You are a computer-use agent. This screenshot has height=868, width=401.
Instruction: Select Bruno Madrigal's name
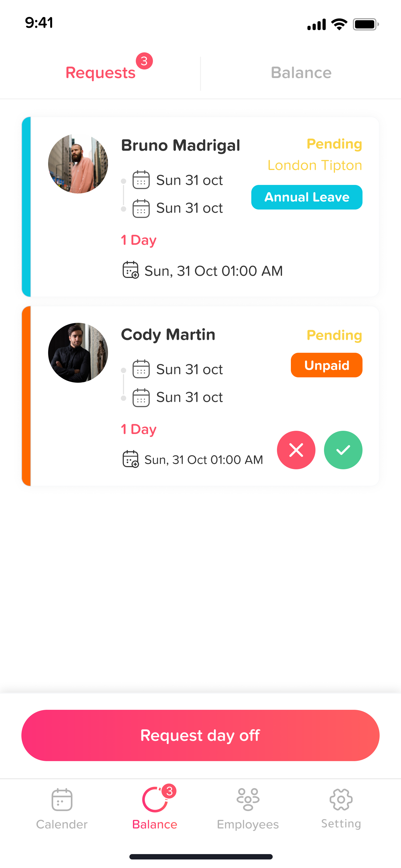[x=181, y=146]
